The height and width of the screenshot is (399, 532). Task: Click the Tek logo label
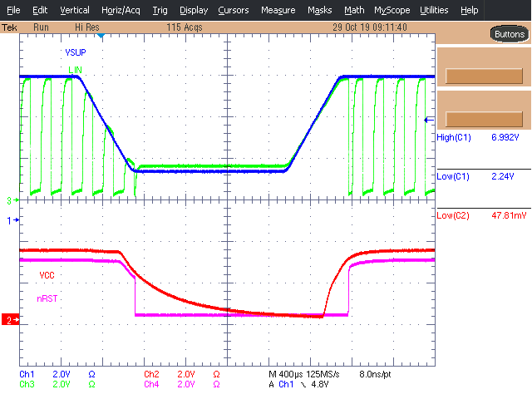click(x=9, y=27)
